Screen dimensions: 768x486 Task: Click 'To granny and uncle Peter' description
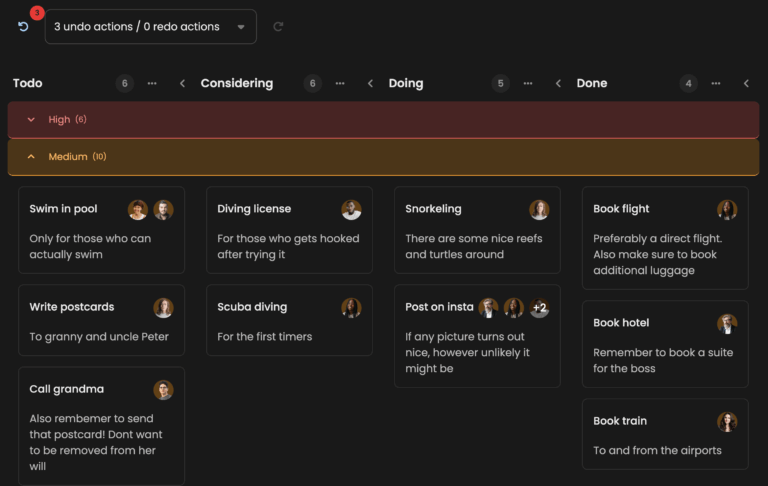tap(99, 337)
